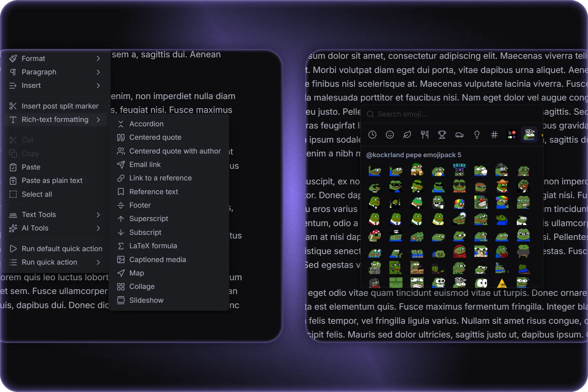Screen dimensions: 588x392
Task: Select the Cut menu entry
Action: click(56, 140)
